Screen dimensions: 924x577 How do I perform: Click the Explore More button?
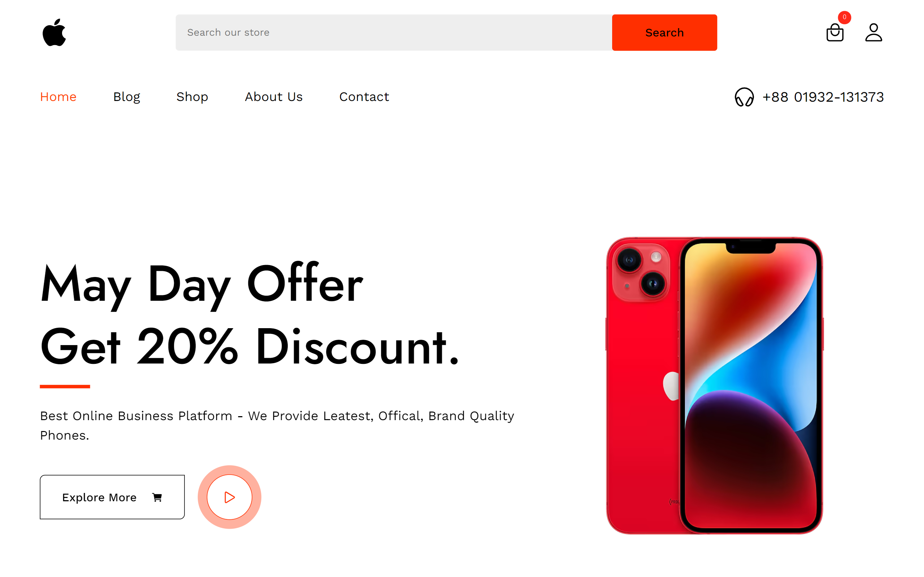pyautogui.click(x=112, y=497)
